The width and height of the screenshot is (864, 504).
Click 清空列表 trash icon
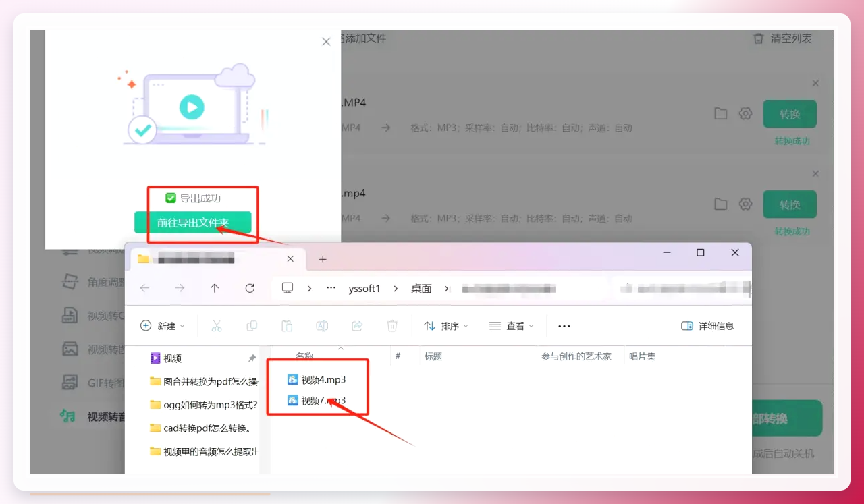pyautogui.click(x=758, y=38)
